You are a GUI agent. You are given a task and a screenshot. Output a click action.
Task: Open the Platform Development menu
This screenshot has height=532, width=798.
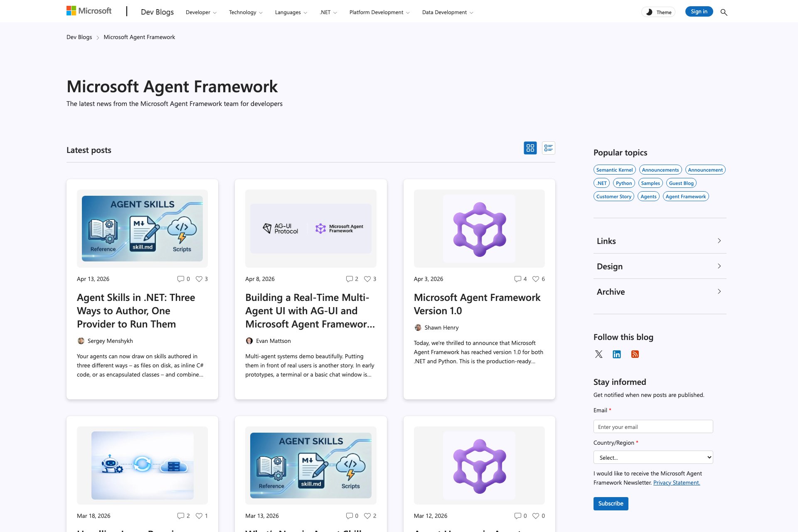coord(379,12)
